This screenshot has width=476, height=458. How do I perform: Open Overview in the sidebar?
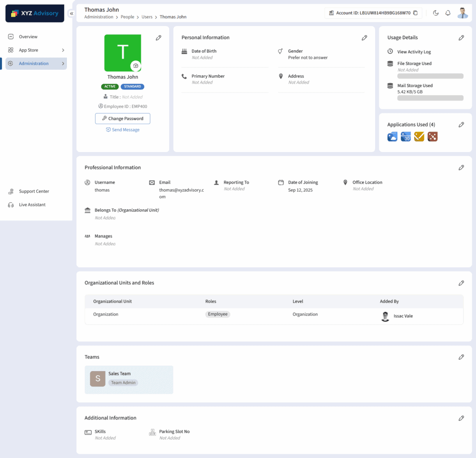pos(28,37)
